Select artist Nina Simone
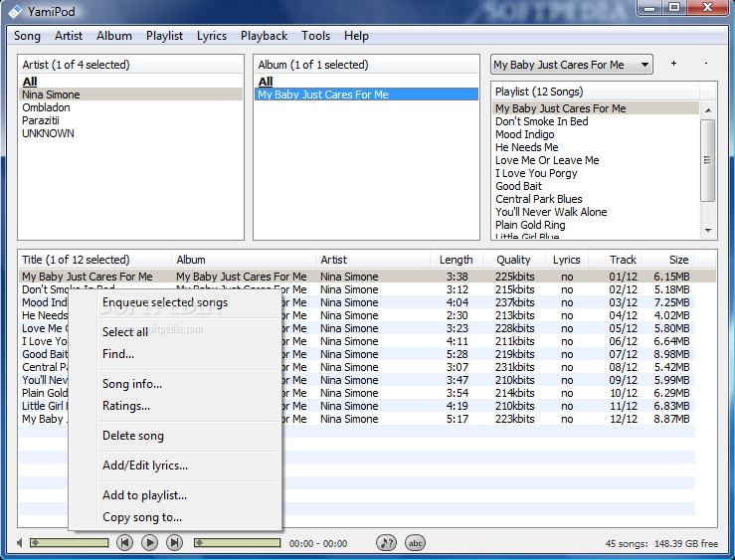 pyautogui.click(x=131, y=94)
